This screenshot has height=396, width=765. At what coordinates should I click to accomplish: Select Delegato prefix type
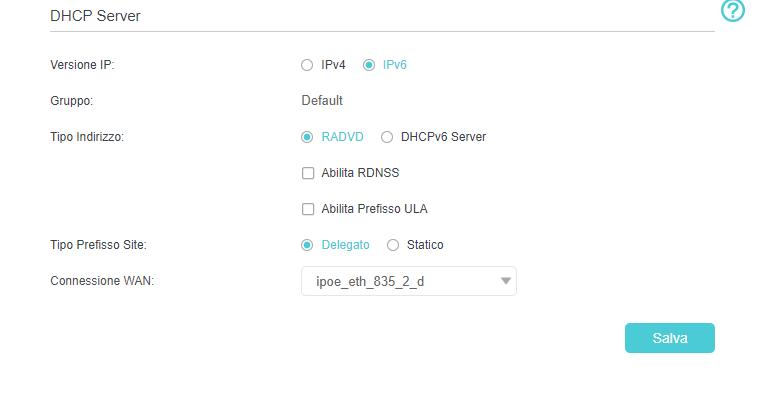point(307,245)
